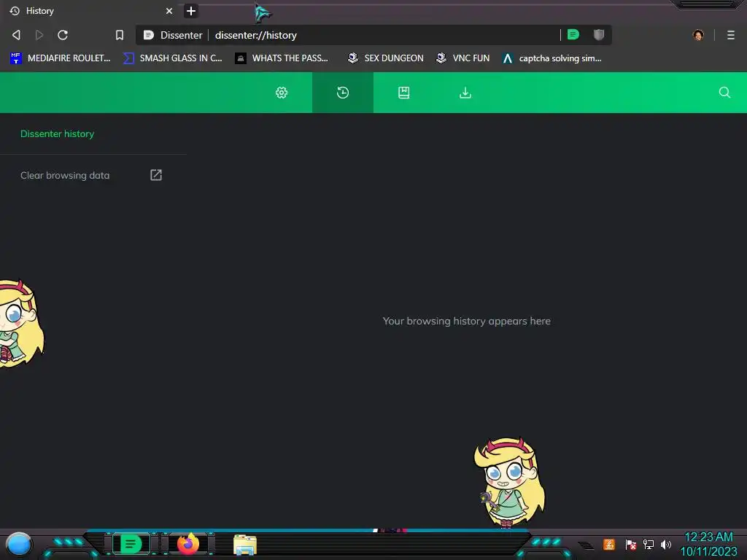This screenshot has height=560, width=747.
Task: Bookmark this page with the toolbar icon
Action: click(x=120, y=35)
